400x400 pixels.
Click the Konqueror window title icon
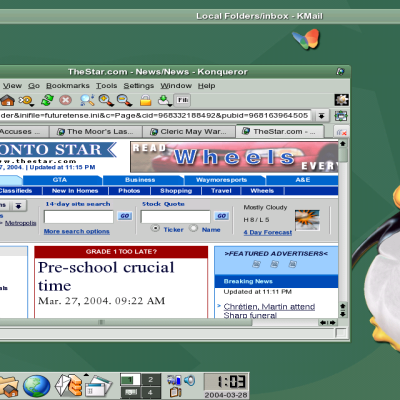pos(340,71)
